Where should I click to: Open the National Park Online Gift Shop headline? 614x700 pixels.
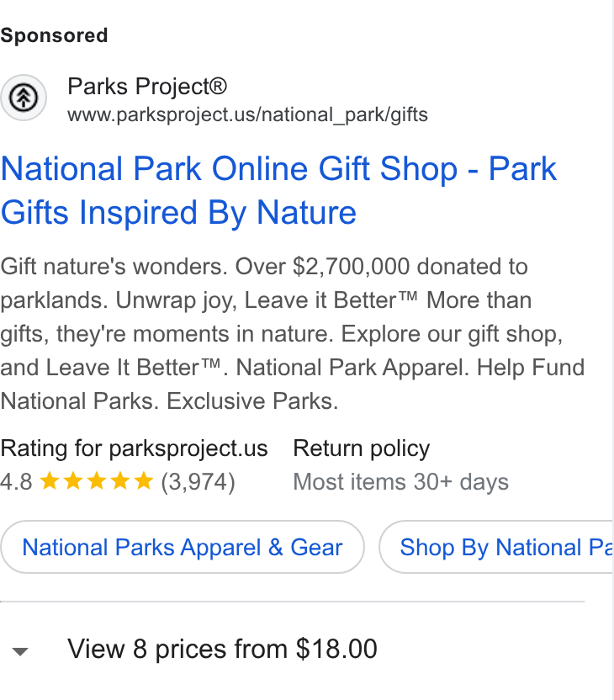pos(279,190)
